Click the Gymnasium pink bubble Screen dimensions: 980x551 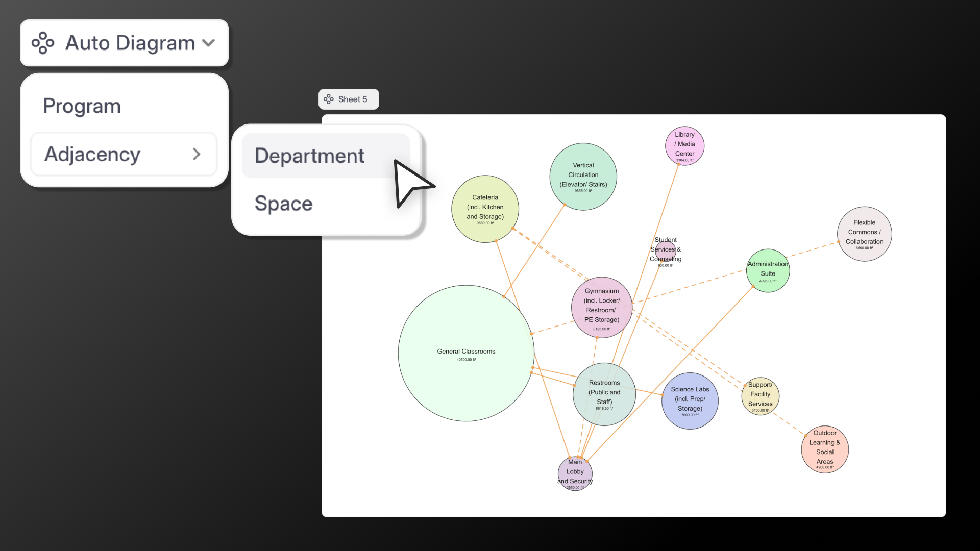tap(602, 307)
